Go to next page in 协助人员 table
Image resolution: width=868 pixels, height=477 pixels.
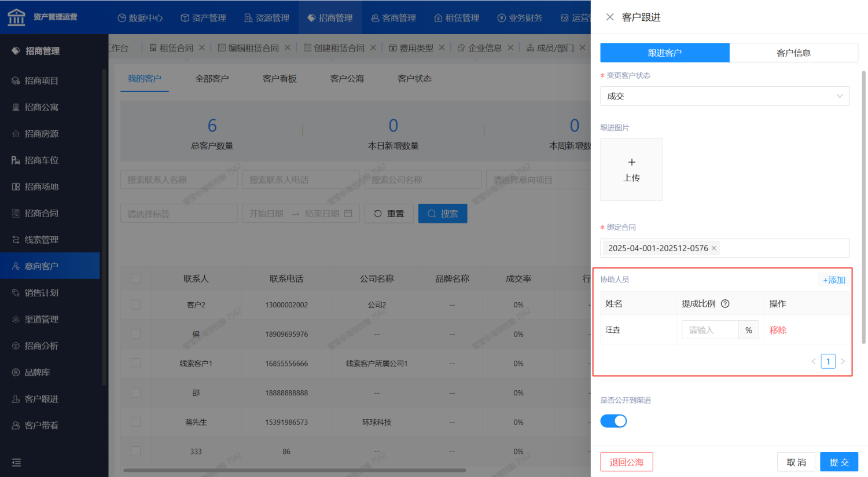pyautogui.click(x=843, y=361)
